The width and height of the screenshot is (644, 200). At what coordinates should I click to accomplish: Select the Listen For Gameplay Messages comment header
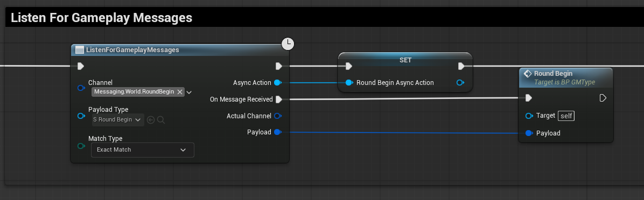pos(325,18)
